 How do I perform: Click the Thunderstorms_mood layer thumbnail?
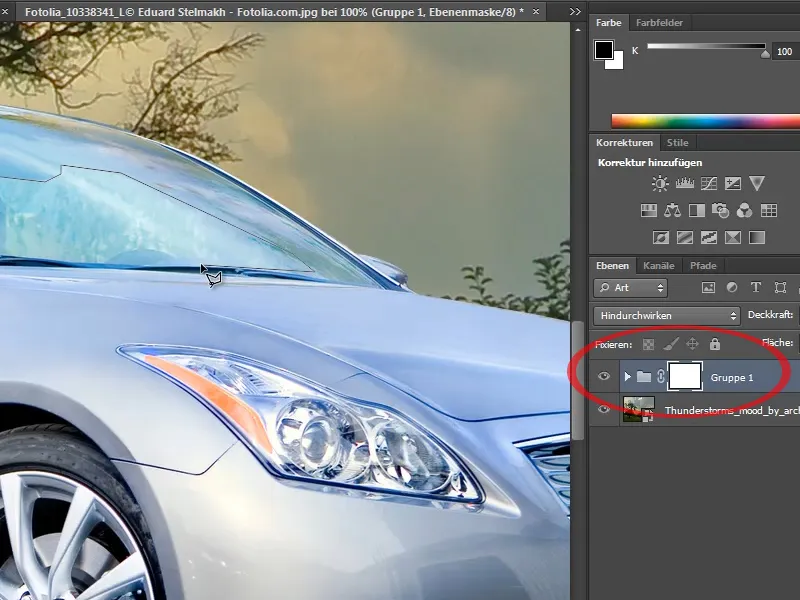pos(639,409)
